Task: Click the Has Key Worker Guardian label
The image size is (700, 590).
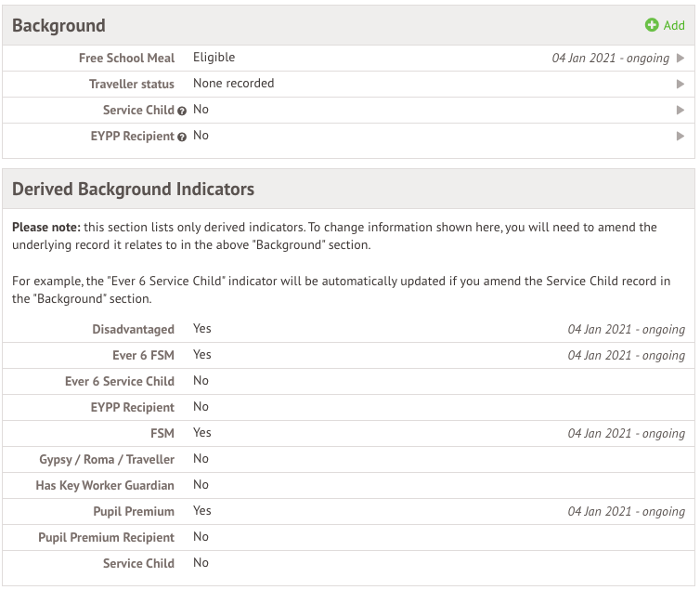Action: [x=104, y=485]
